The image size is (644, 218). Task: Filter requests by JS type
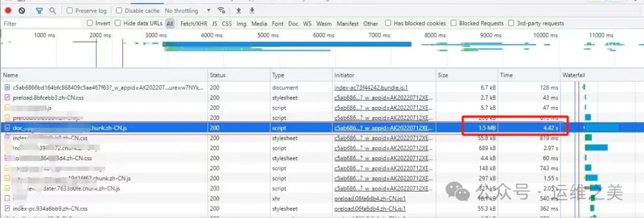click(x=215, y=24)
